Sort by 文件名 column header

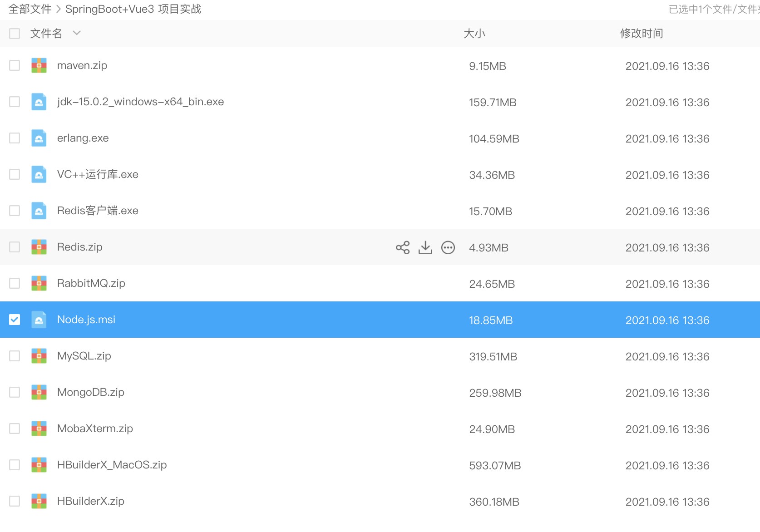coord(46,34)
